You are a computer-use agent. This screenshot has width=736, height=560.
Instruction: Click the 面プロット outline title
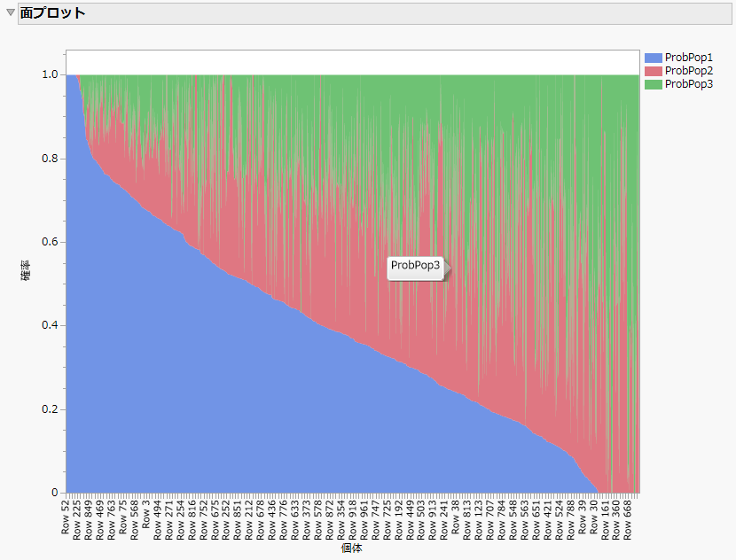[52, 13]
